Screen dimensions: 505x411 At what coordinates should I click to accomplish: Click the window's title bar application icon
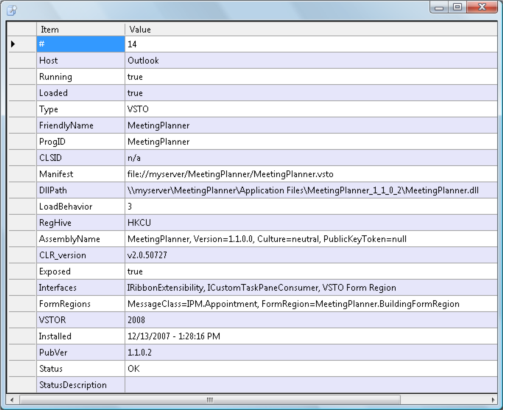(x=12, y=11)
